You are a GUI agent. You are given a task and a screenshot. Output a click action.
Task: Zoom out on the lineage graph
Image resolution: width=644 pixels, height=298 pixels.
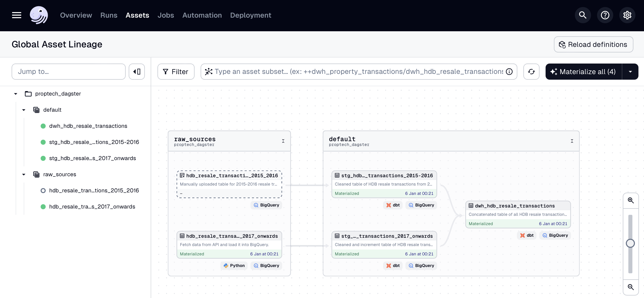[x=631, y=287]
